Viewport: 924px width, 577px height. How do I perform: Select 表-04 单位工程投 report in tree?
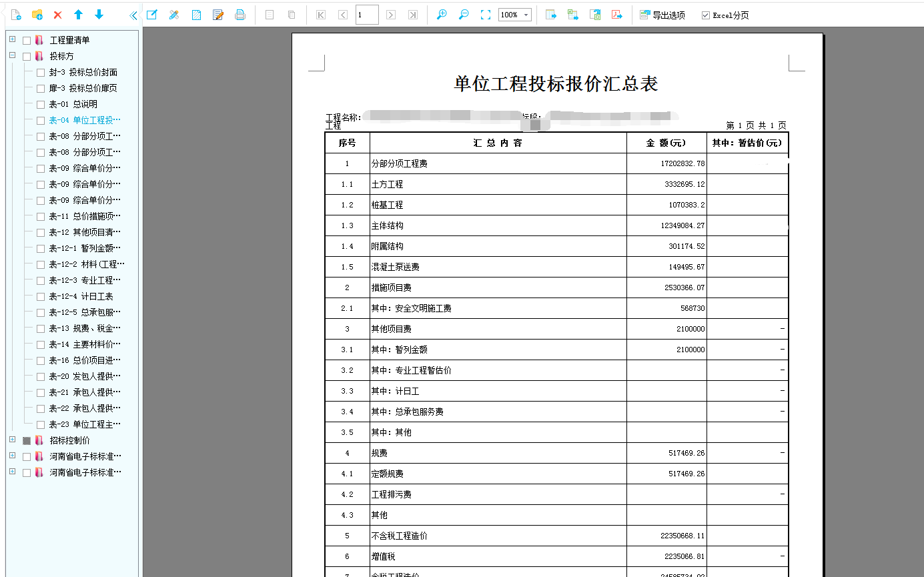(x=85, y=120)
